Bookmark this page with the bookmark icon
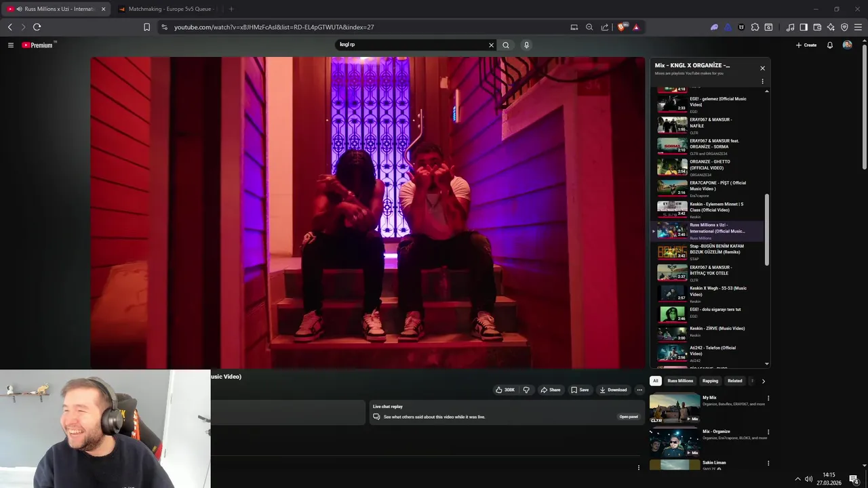This screenshot has height=488, width=868. tap(146, 27)
